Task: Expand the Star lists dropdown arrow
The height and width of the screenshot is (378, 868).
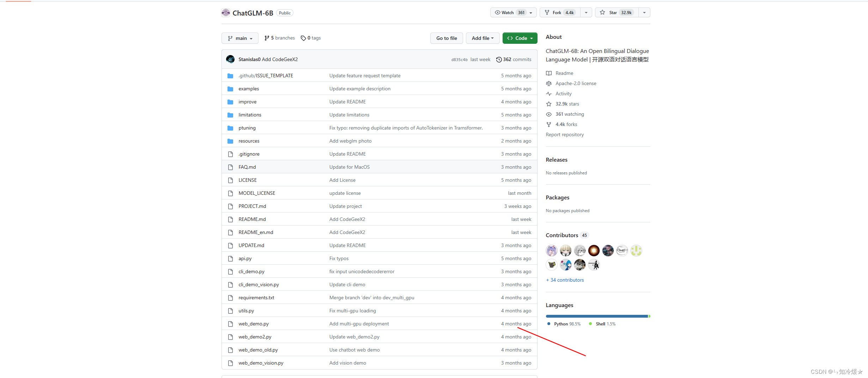Action: click(644, 13)
